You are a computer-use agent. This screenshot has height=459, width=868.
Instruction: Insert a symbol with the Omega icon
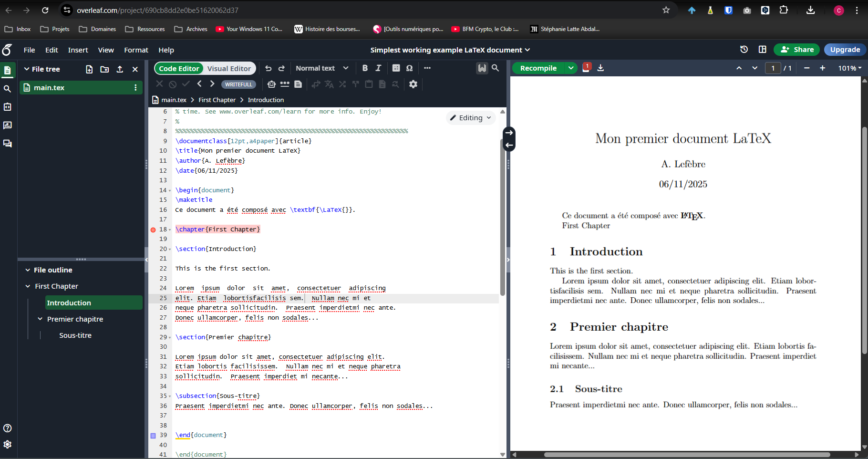coord(409,68)
